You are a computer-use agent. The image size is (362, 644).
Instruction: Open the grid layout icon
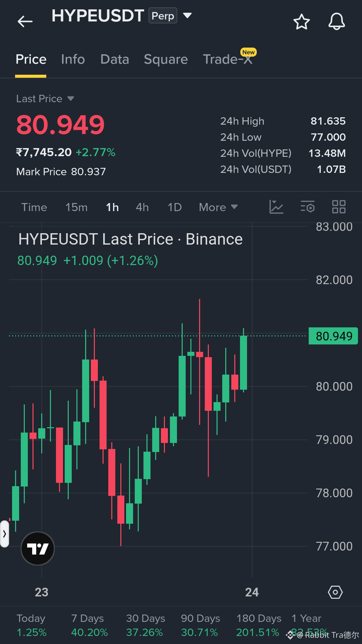coord(339,207)
